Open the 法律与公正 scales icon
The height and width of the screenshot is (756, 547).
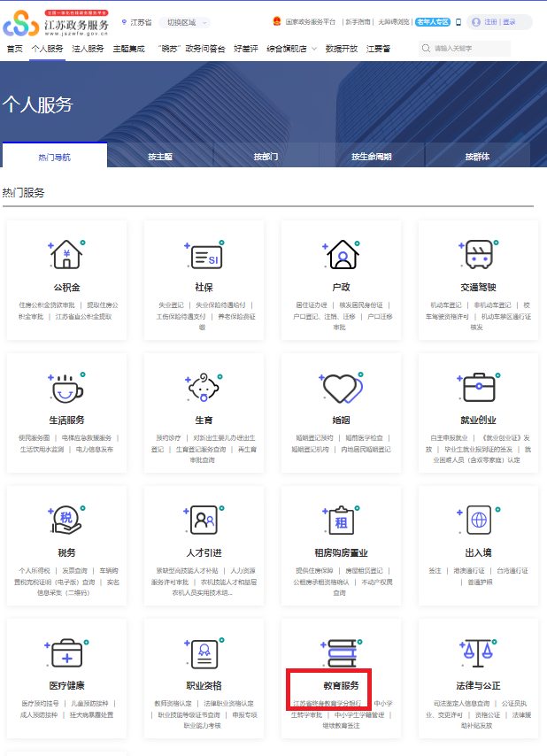(478, 654)
